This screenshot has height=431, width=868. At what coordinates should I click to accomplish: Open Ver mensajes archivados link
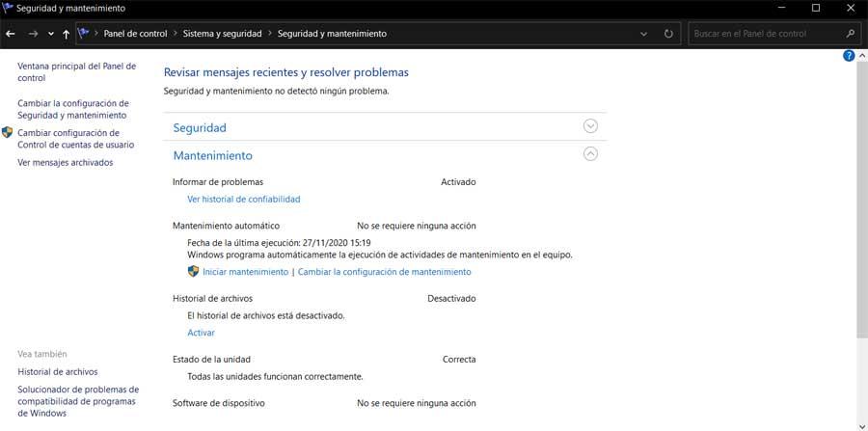click(x=66, y=163)
